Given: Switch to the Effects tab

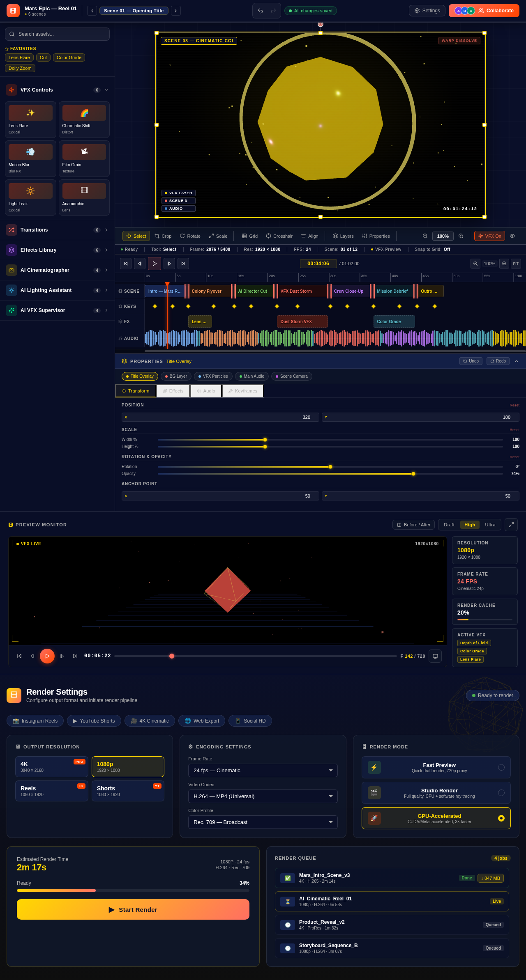Looking at the screenshot, I should pos(173,391).
